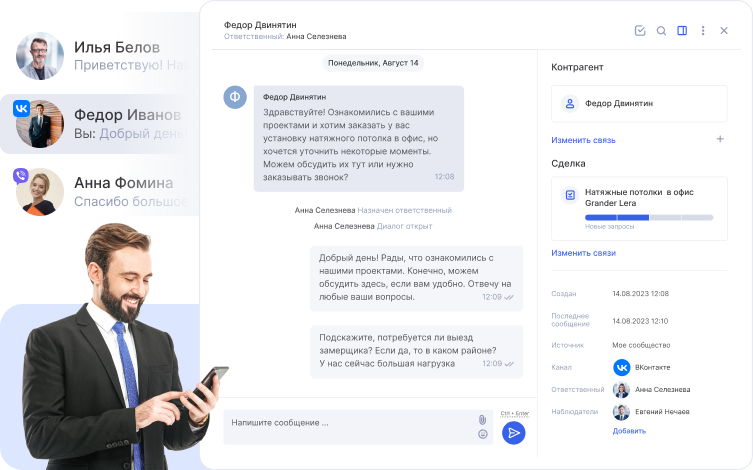Click Добавить to add an observer
Screen dimensions: 753x470
click(x=629, y=431)
